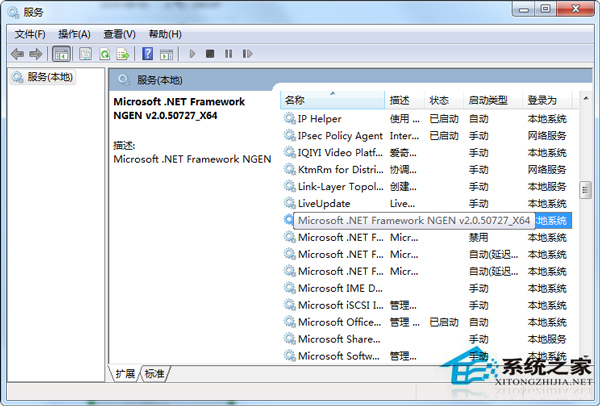This screenshot has width=600, height=406.
Task: Click the Restart Service icon
Action: point(247,54)
